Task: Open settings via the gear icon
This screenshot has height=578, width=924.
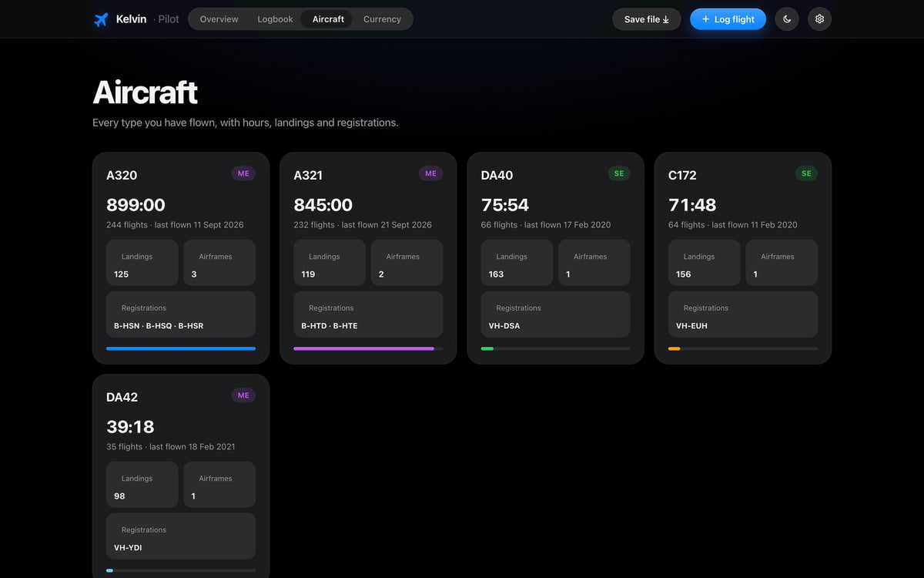Action: point(819,19)
